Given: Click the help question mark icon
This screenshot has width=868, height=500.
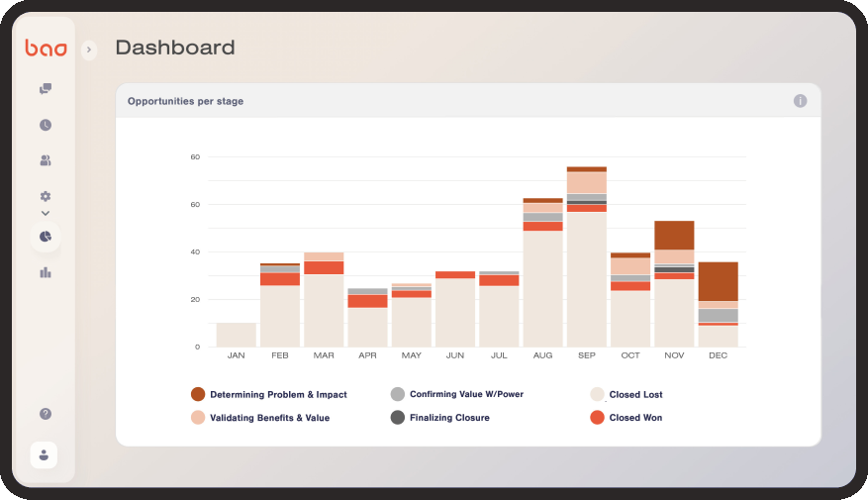Looking at the screenshot, I should click(46, 414).
